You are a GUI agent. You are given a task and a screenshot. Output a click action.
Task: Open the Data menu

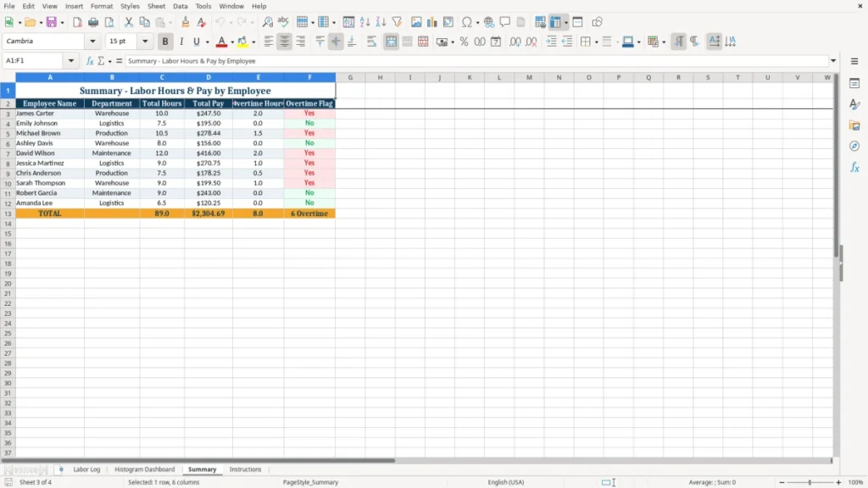(181, 6)
